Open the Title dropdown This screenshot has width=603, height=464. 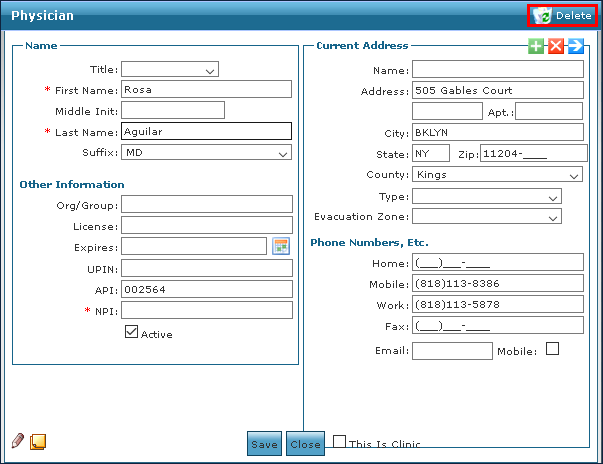169,70
